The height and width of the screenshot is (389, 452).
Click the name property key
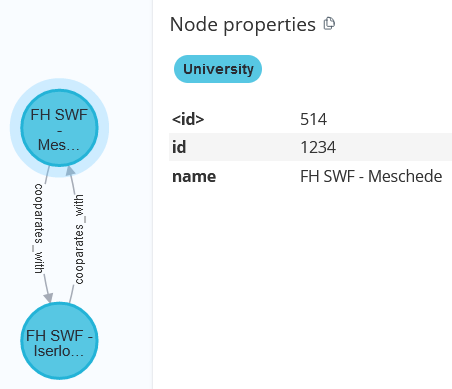pyautogui.click(x=194, y=176)
